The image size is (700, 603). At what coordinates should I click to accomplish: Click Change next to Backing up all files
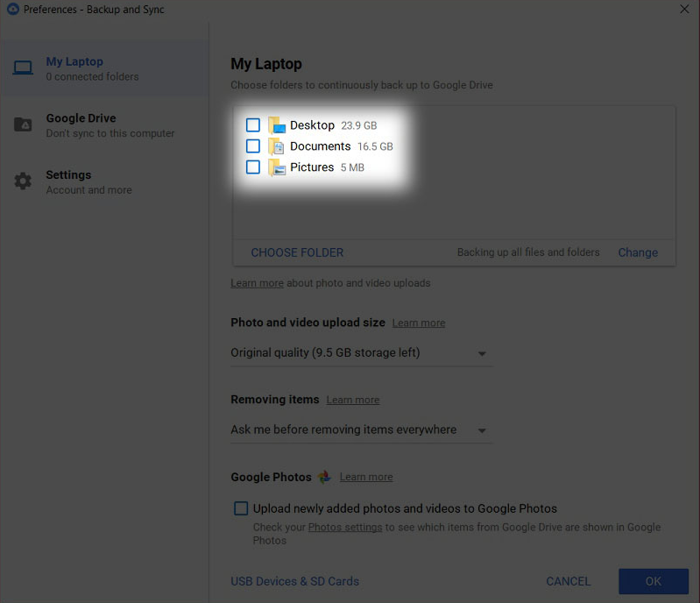(x=638, y=252)
